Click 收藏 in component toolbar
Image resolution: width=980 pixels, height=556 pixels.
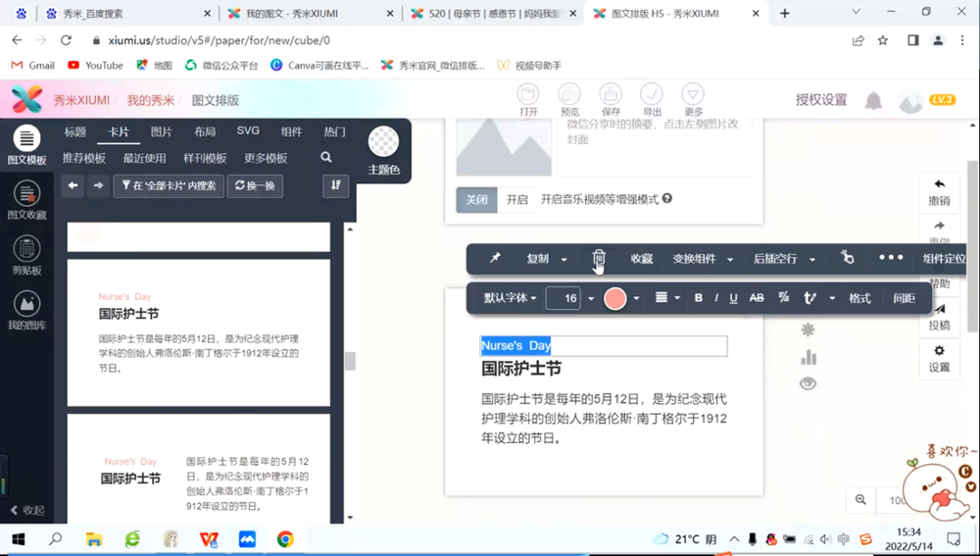click(x=642, y=258)
